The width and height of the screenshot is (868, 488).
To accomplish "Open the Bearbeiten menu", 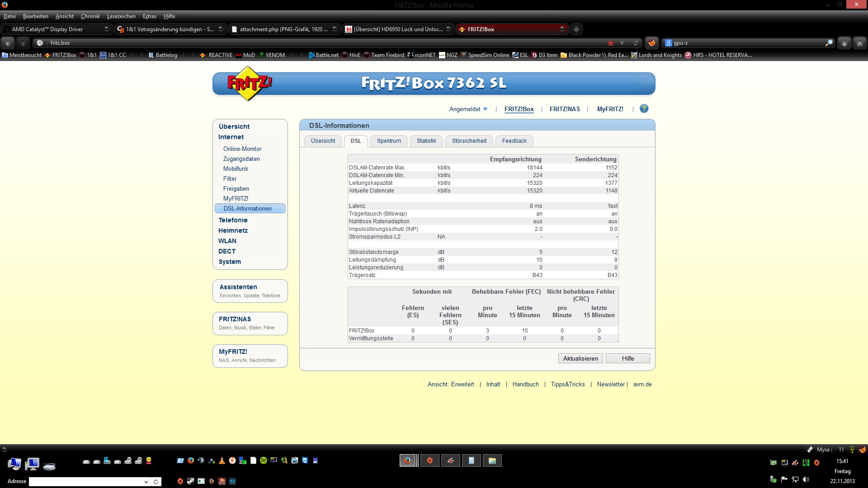I will coord(36,16).
